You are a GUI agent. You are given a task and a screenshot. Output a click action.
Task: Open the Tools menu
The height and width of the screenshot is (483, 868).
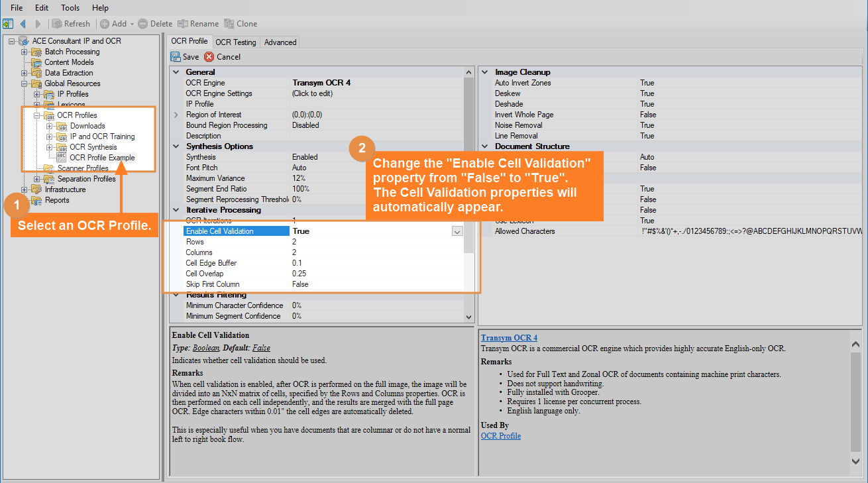[70, 8]
